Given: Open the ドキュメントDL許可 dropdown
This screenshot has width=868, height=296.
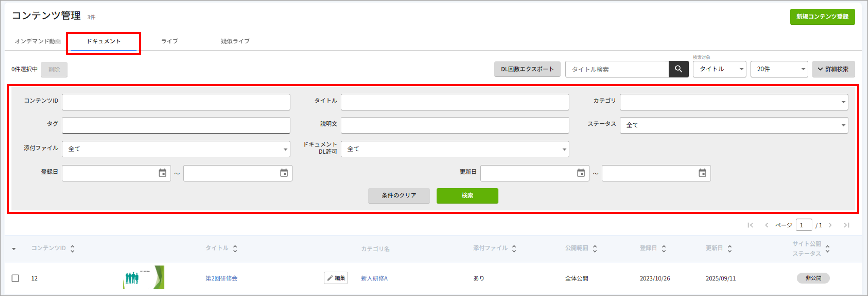Looking at the screenshot, I should point(455,149).
